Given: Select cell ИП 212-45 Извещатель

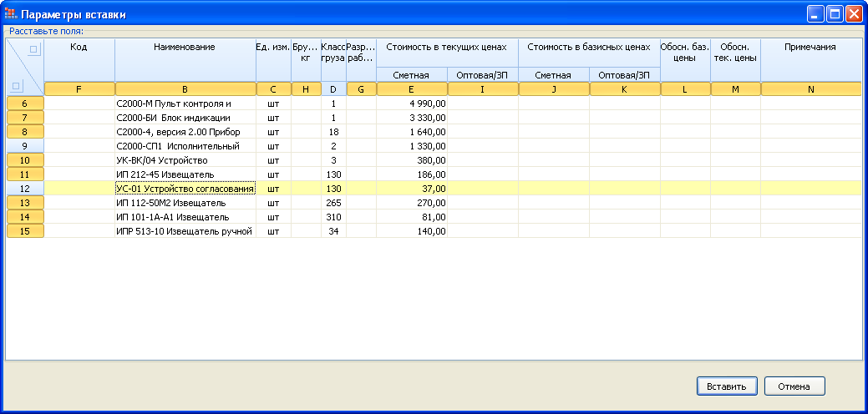Looking at the screenshot, I should 185,174.
